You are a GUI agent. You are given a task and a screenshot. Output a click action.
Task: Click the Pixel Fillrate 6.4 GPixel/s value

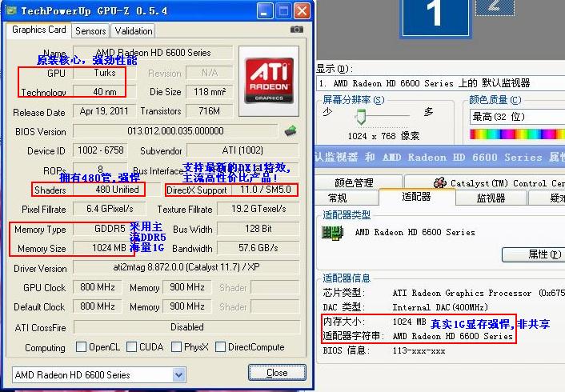pos(110,209)
